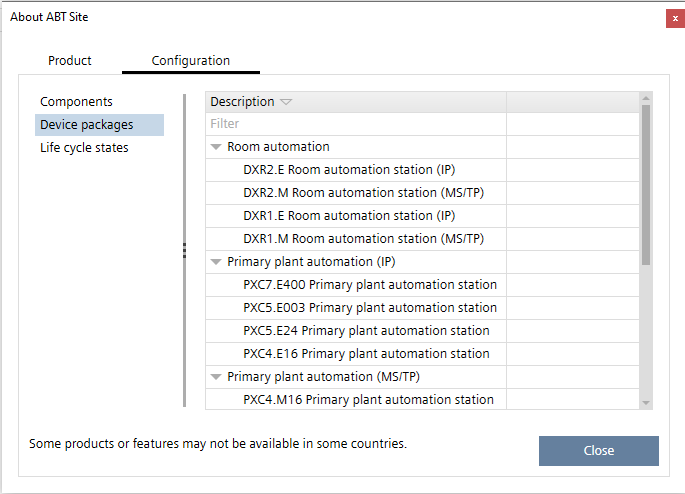Select the Configuration tab

(x=191, y=61)
